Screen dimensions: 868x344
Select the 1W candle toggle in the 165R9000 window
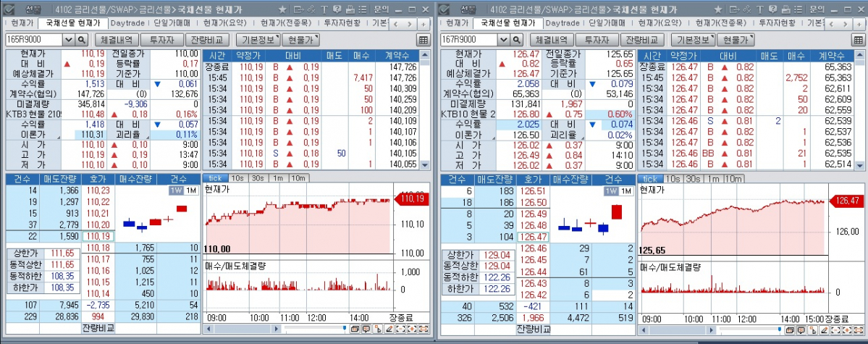pos(176,190)
